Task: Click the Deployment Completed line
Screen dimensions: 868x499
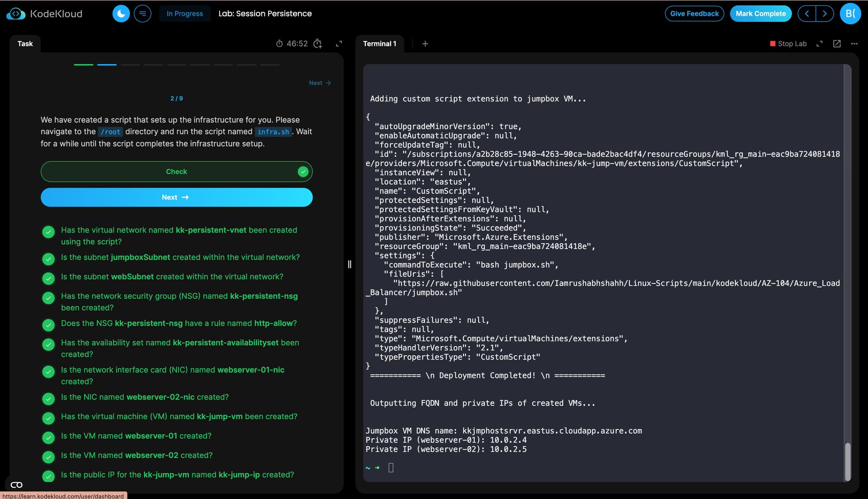Action: (x=487, y=375)
